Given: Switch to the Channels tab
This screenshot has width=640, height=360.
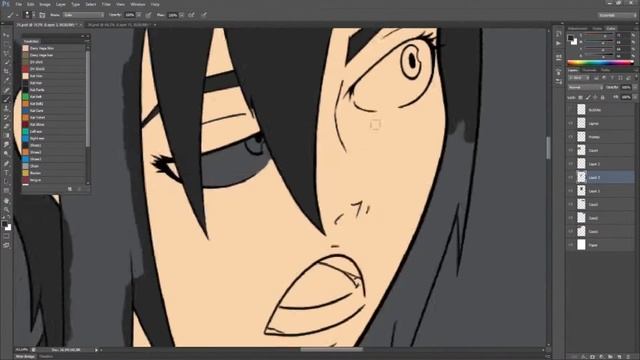Looking at the screenshot, I should (589, 70).
